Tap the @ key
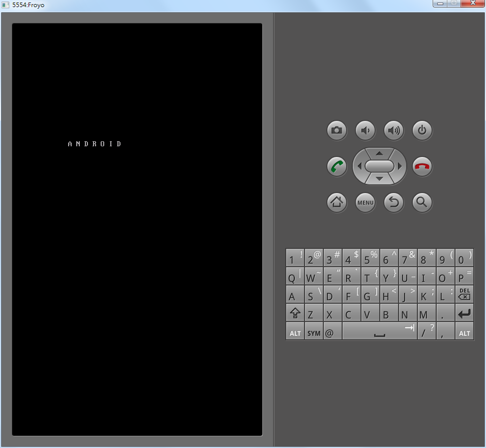This screenshot has height=448, width=486. click(x=332, y=331)
